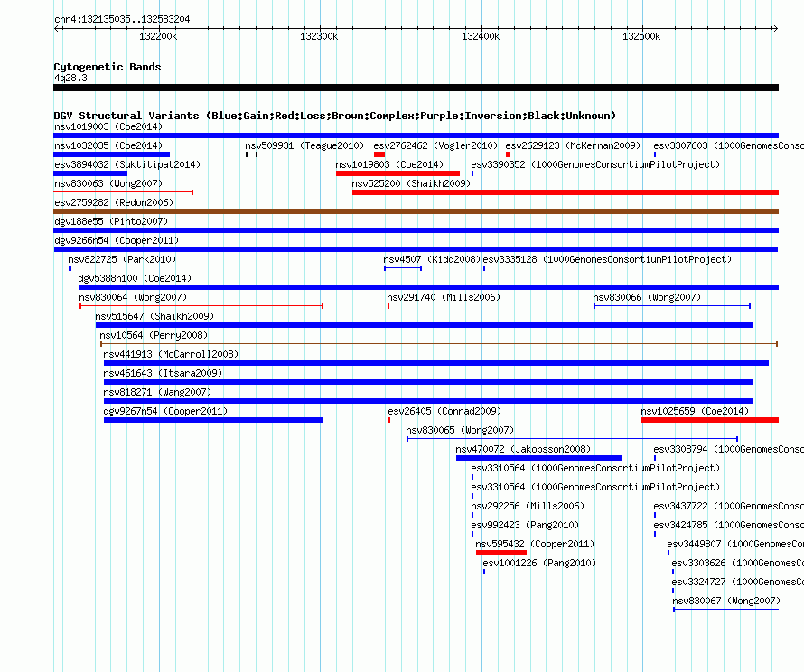Click the Cytogenetic Bands track heading

108,67
